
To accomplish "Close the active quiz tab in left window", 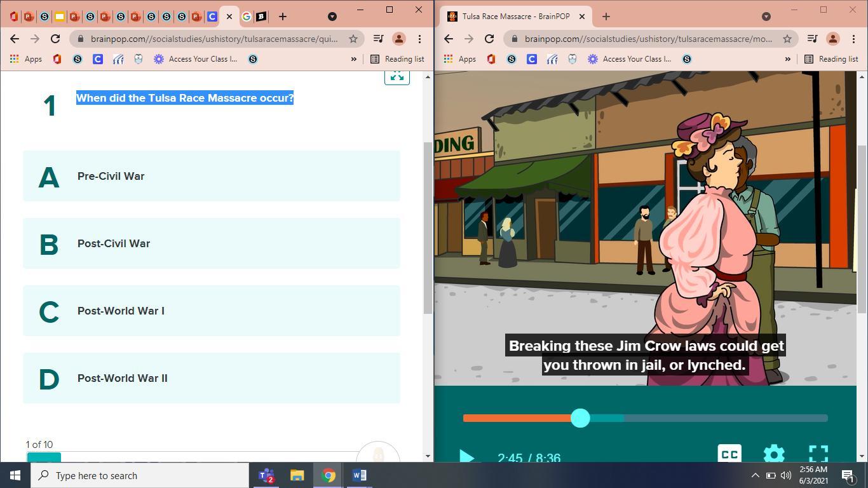I will (x=229, y=17).
